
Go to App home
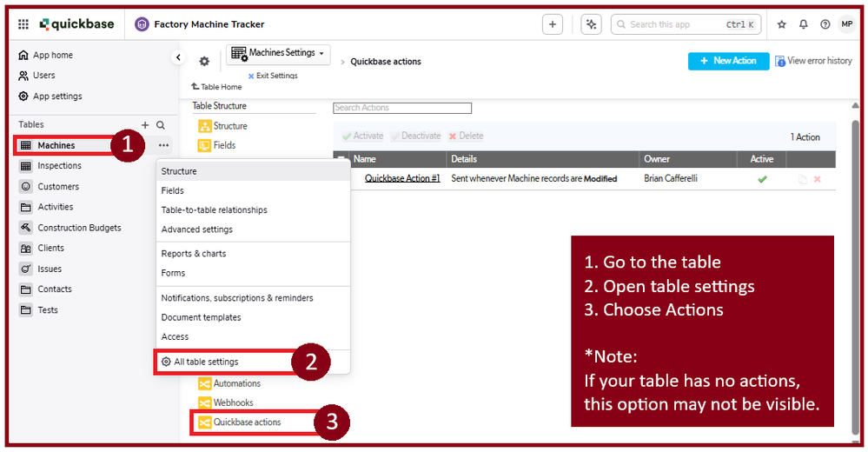tap(46, 55)
